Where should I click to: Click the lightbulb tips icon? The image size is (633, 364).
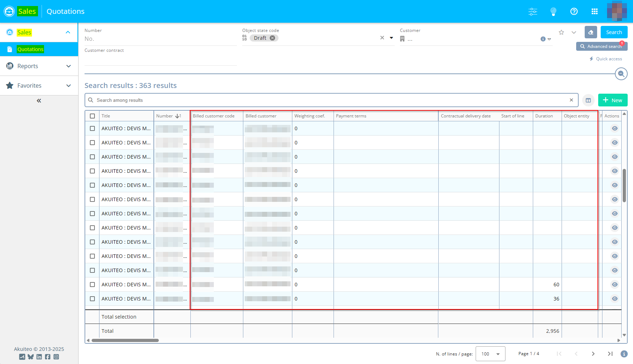553,11
